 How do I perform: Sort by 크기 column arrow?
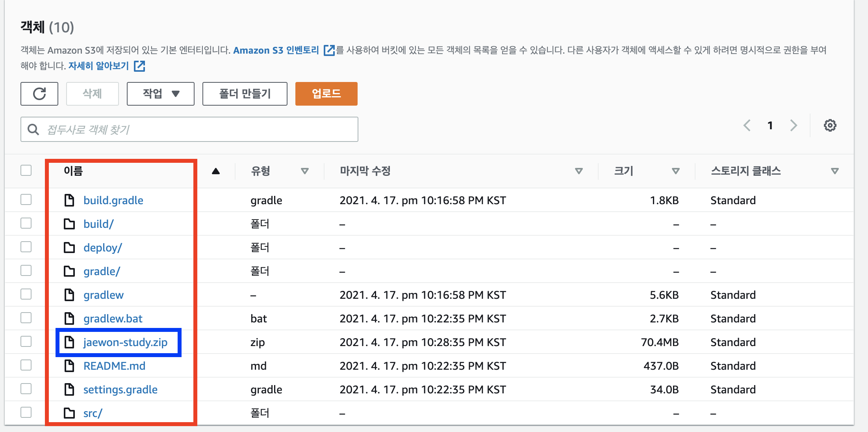[x=675, y=171]
